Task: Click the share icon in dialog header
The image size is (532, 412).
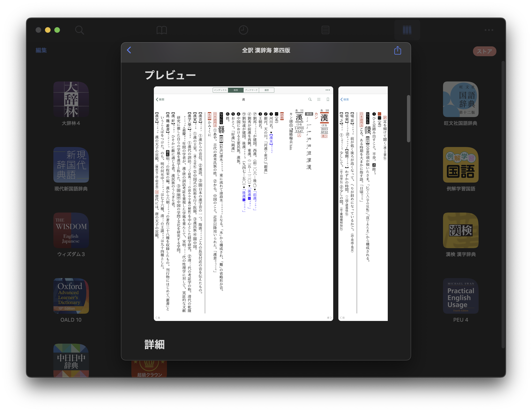Action: (x=397, y=50)
